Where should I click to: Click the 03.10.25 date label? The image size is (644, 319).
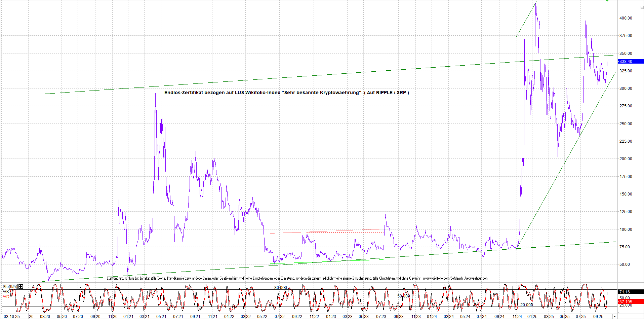[12, 317]
